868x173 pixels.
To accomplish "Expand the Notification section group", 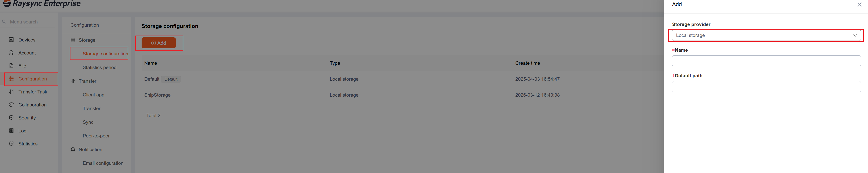I will [90, 150].
